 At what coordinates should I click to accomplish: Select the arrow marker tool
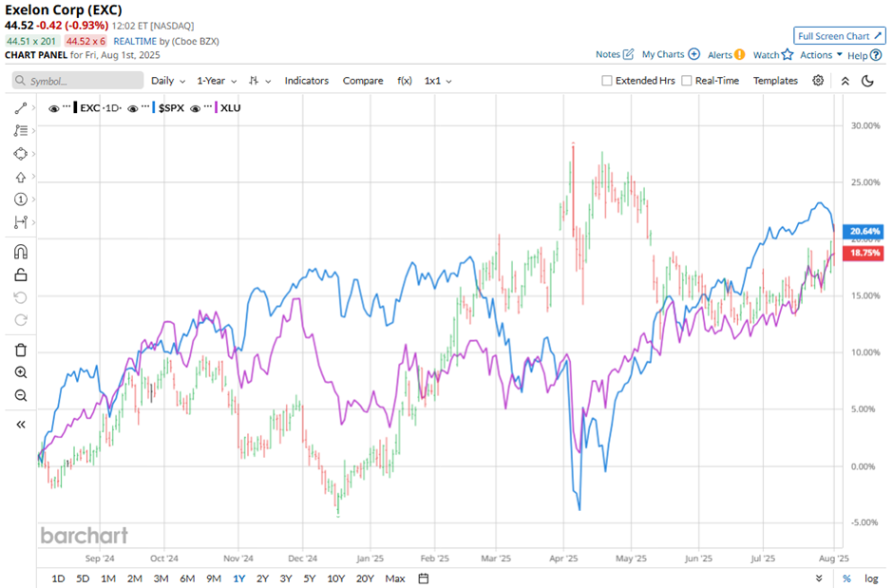[21, 177]
